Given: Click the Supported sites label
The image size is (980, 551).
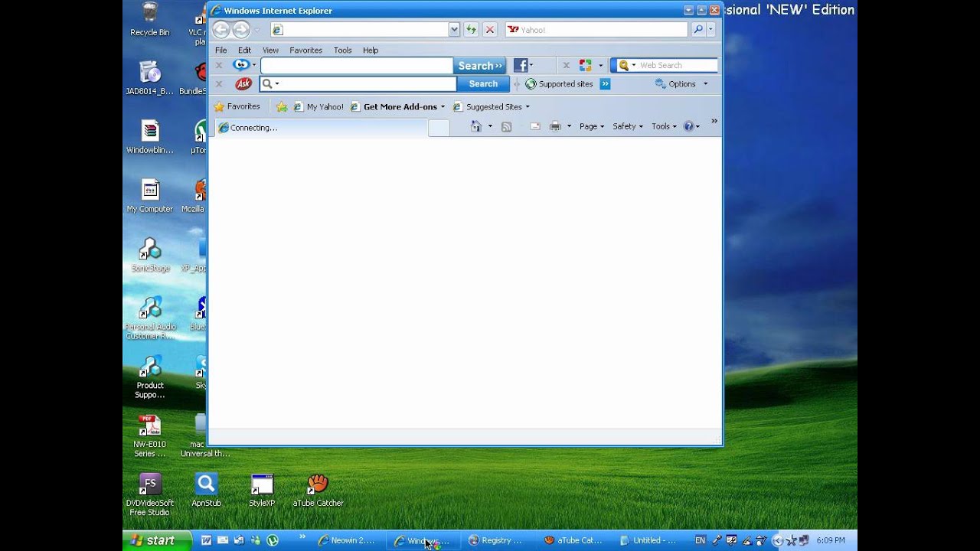Looking at the screenshot, I should click(x=565, y=84).
